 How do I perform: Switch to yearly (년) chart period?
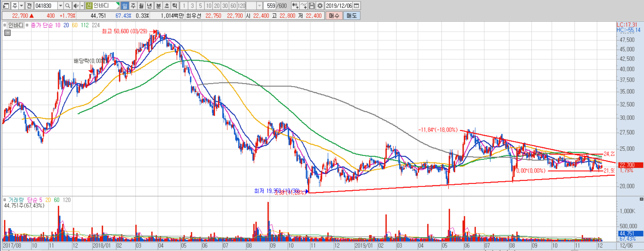pos(149,6)
